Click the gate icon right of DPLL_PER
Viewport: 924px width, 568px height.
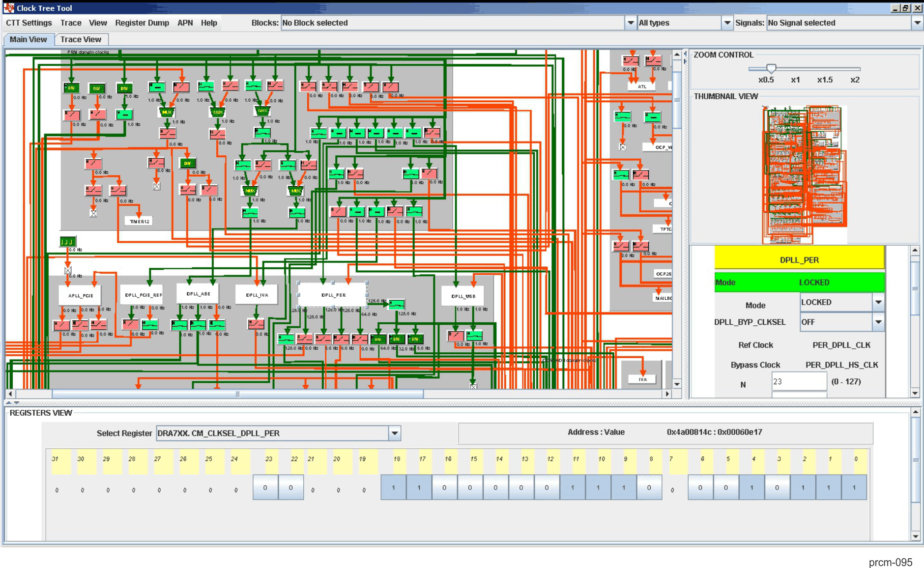(396, 304)
